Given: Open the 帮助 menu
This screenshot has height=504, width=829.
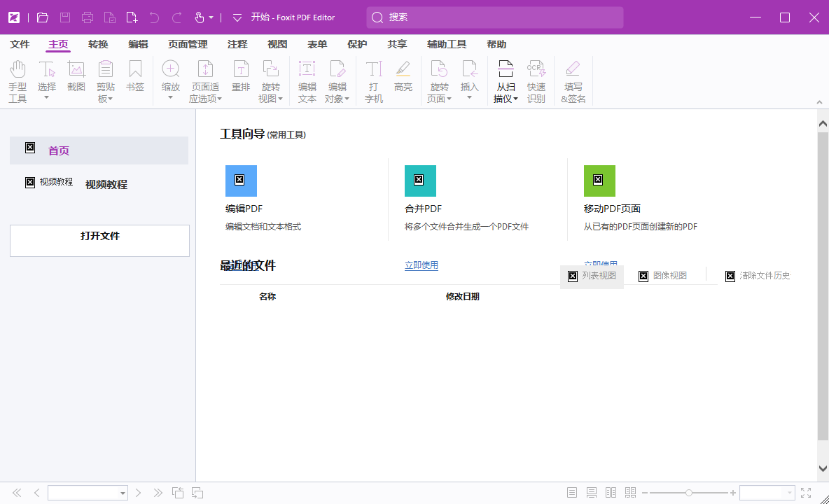Looking at the screenshot, I should 496,43.
